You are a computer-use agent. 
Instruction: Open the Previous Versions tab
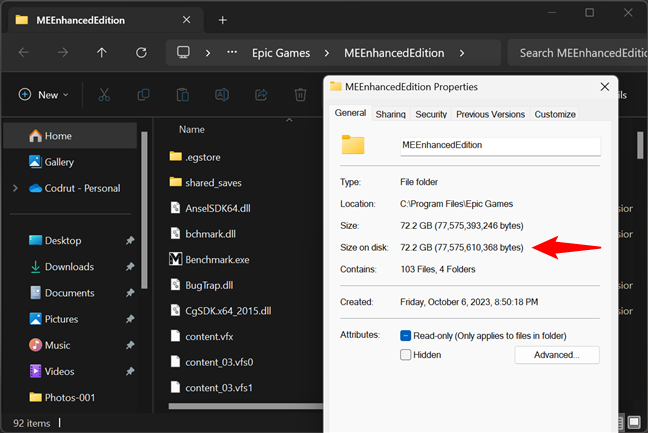click(x=490, y=114)
